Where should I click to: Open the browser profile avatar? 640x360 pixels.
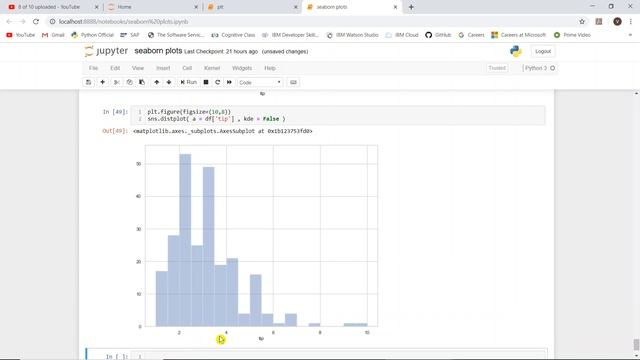coord(617,22)
